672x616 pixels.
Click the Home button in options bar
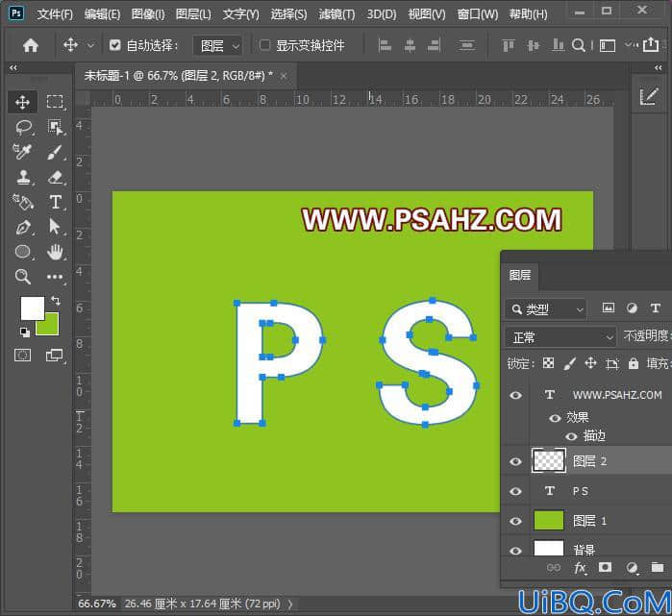31,45
